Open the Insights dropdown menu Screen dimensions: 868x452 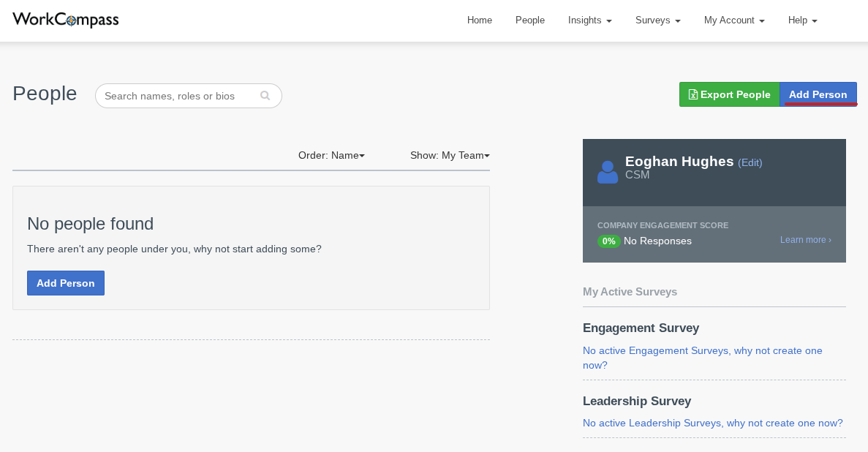(x=589, y=20)
